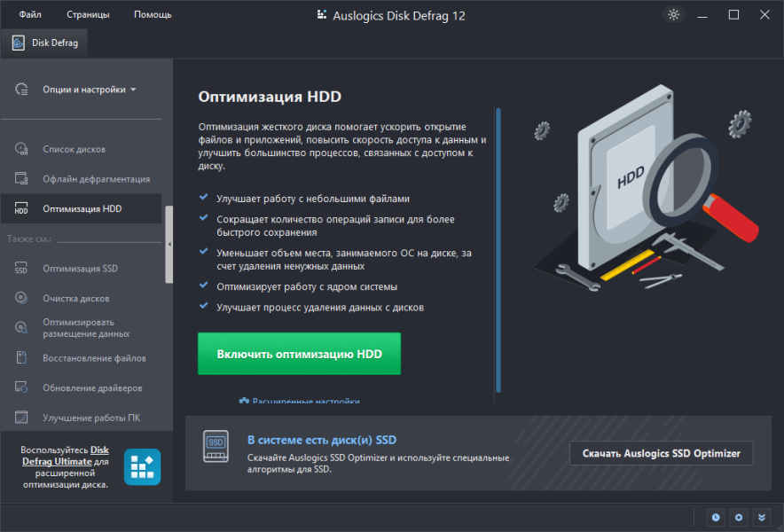
Task: Click the Восстановление файлов document icon
Action: pos(21,357)
